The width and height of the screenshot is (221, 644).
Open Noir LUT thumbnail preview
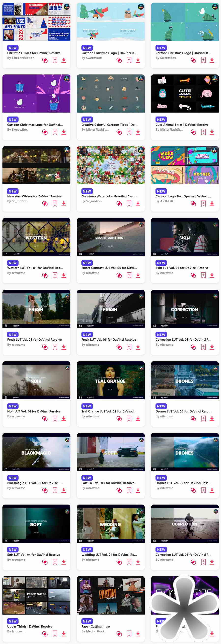pos(37,380)
